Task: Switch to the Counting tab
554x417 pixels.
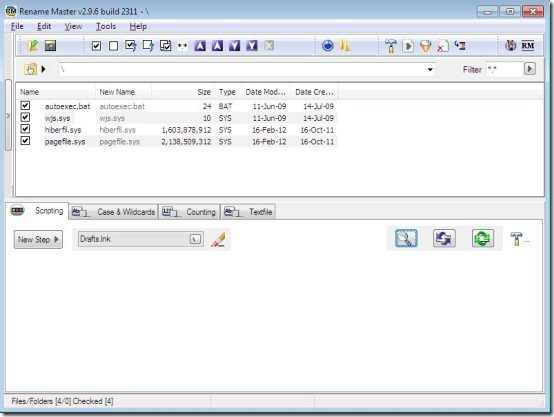Action: (x=189, y=212)
